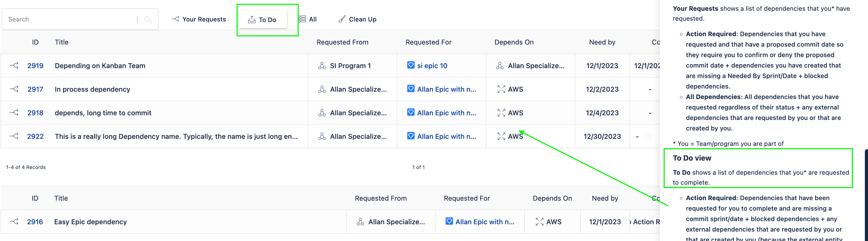Screen dimensions: 868x241
Task: Open the Allan Epic with n... link in row 2918
Action: 447,113
